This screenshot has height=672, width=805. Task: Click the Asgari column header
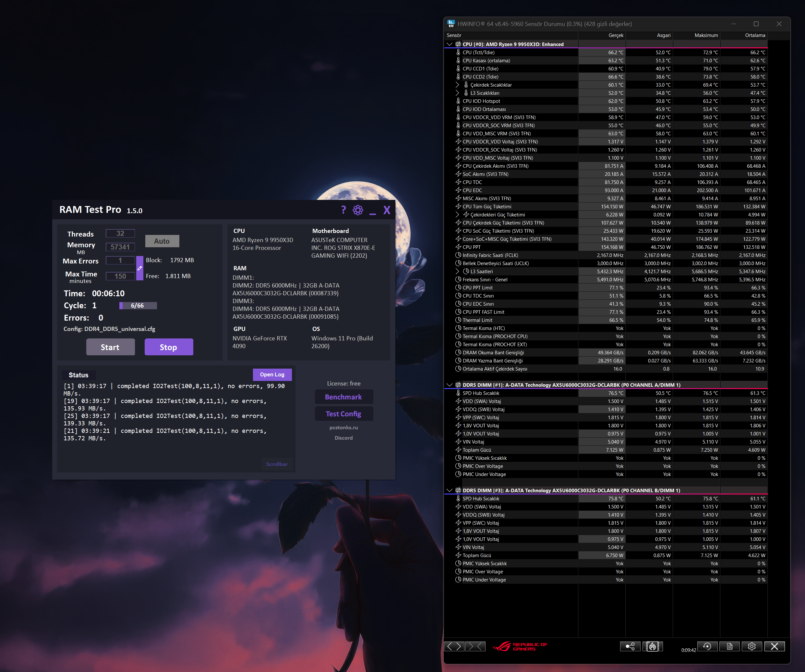[649, 35]
